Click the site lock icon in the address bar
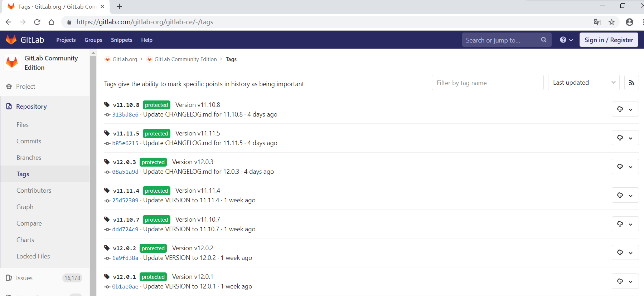 pos(69,22)
